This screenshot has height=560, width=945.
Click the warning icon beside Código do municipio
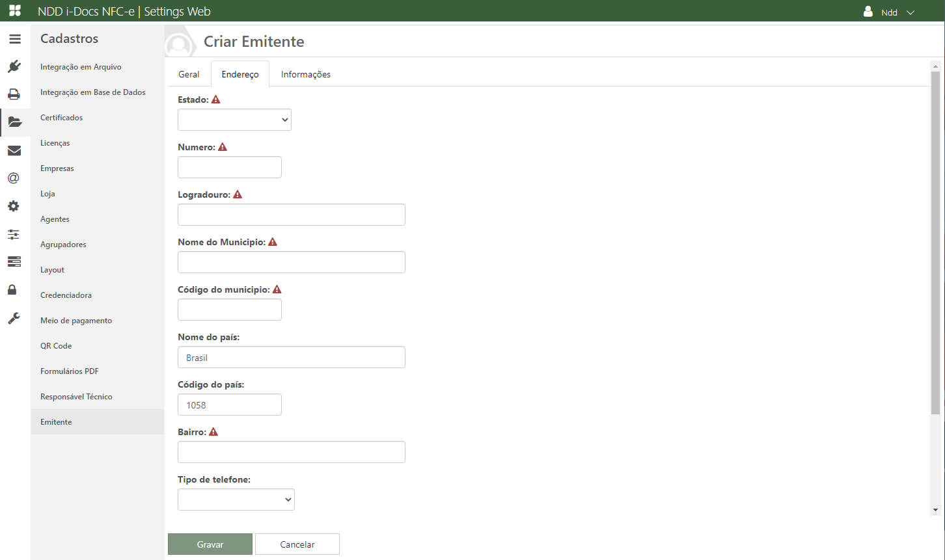pyautogui.click(x=277, y=289)
